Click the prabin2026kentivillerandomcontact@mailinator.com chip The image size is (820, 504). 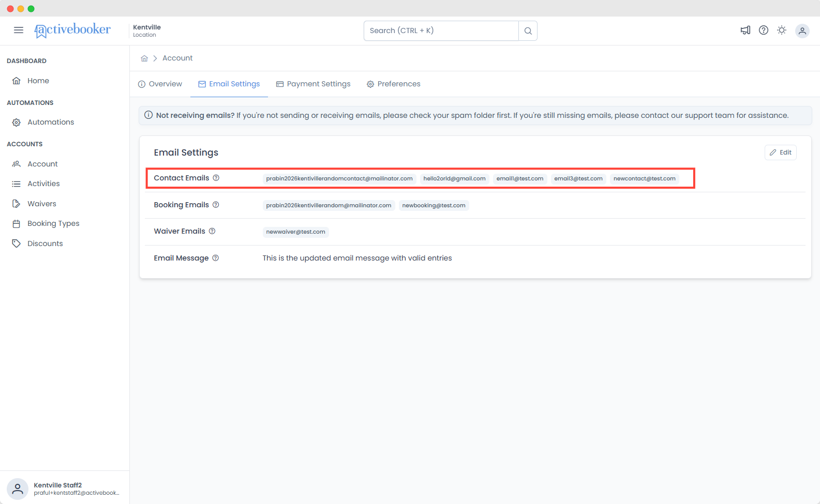click(339, 178)
